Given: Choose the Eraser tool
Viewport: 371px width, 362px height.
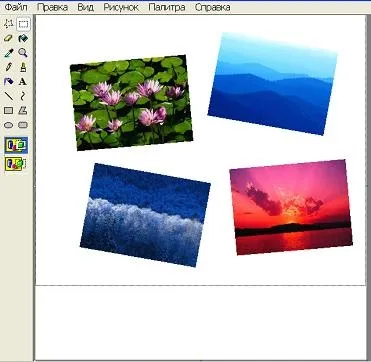Looking at the screenshot, I should tap(8, 39).
